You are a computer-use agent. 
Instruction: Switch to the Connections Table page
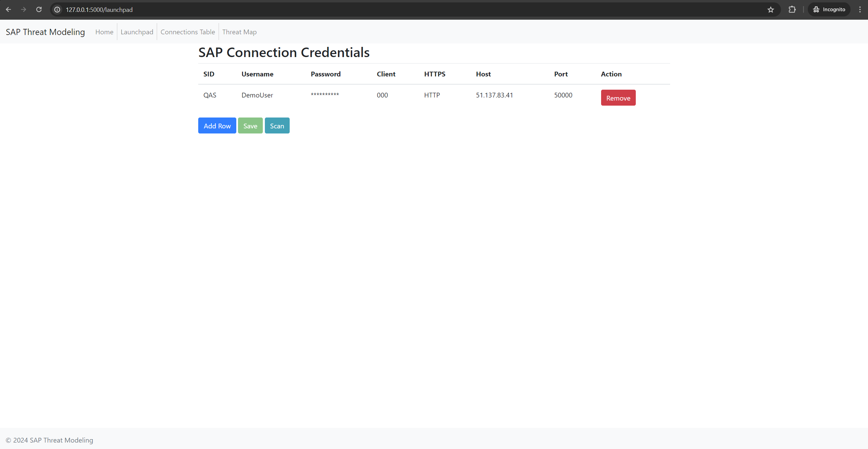pos(188,32)
